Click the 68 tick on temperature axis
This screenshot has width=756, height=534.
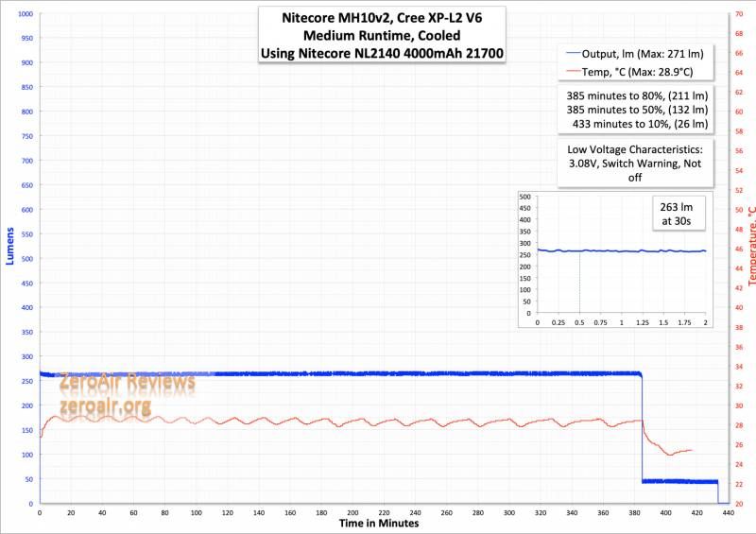pos(739,34)
